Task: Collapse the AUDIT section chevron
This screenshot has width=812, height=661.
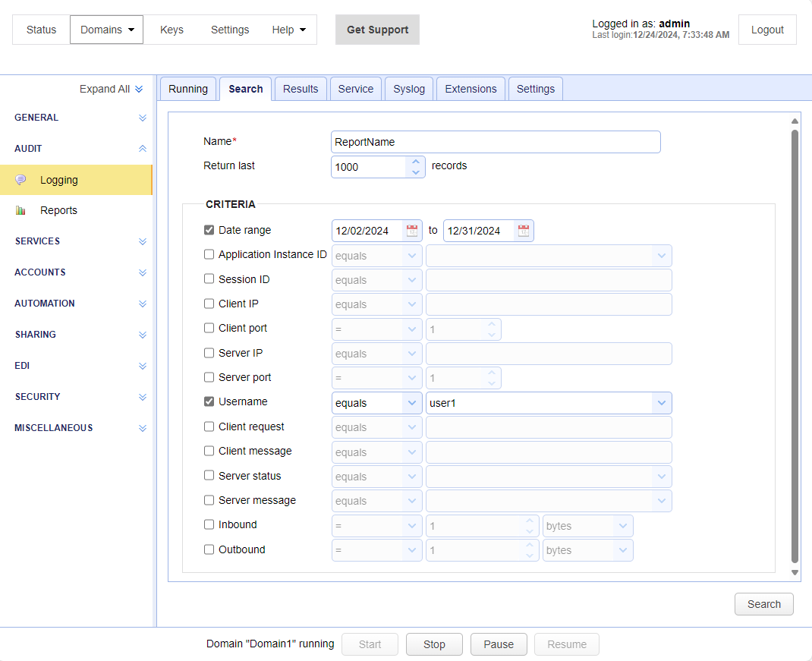Action: [x=143, y=149]
